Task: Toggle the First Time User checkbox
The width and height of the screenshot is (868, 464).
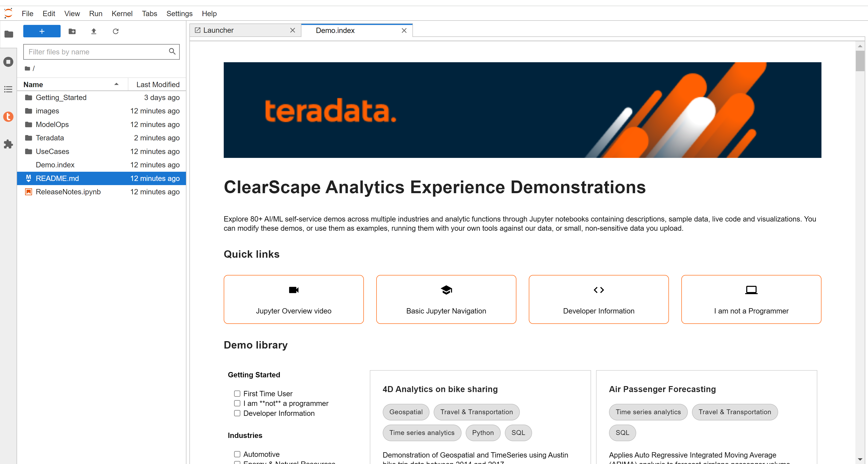Action: pyautogui.click(x=237, y=394)
